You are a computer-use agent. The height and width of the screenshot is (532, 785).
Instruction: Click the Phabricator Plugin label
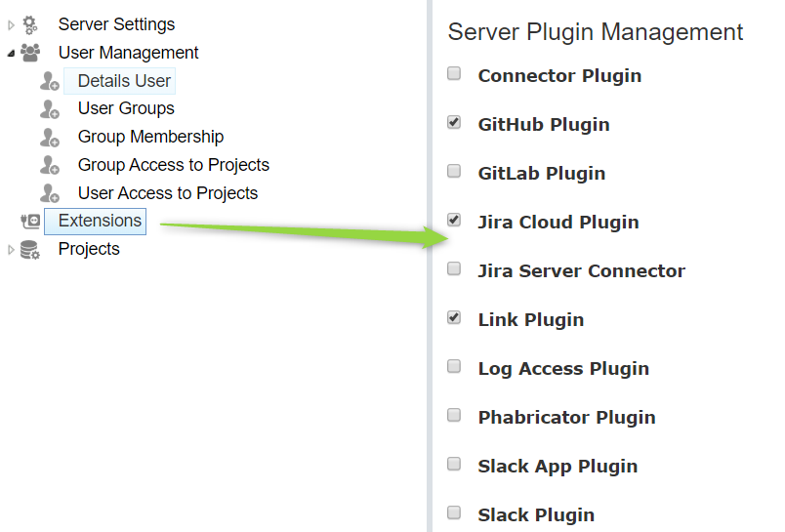click(566, 418)
